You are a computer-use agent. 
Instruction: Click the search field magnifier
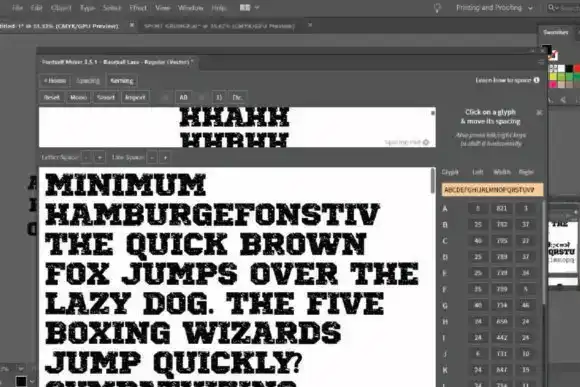(x=552, y=7)
